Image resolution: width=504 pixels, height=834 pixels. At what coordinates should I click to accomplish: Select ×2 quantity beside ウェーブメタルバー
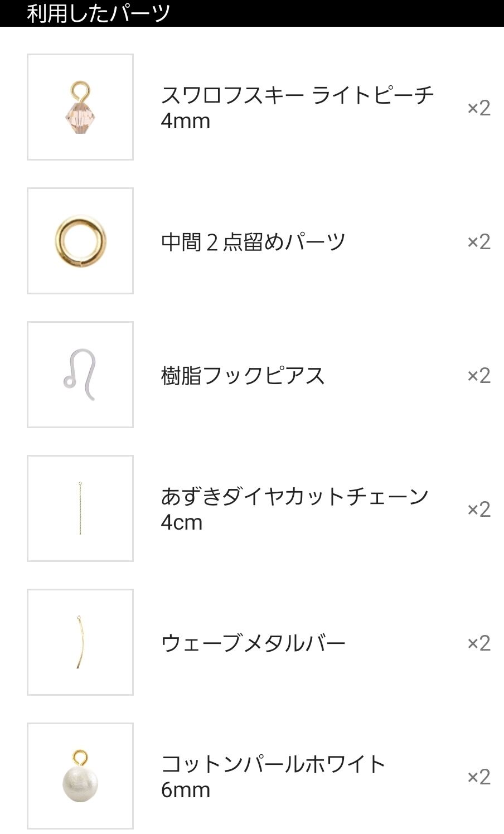pyautogui.click(x=479, y=643)
